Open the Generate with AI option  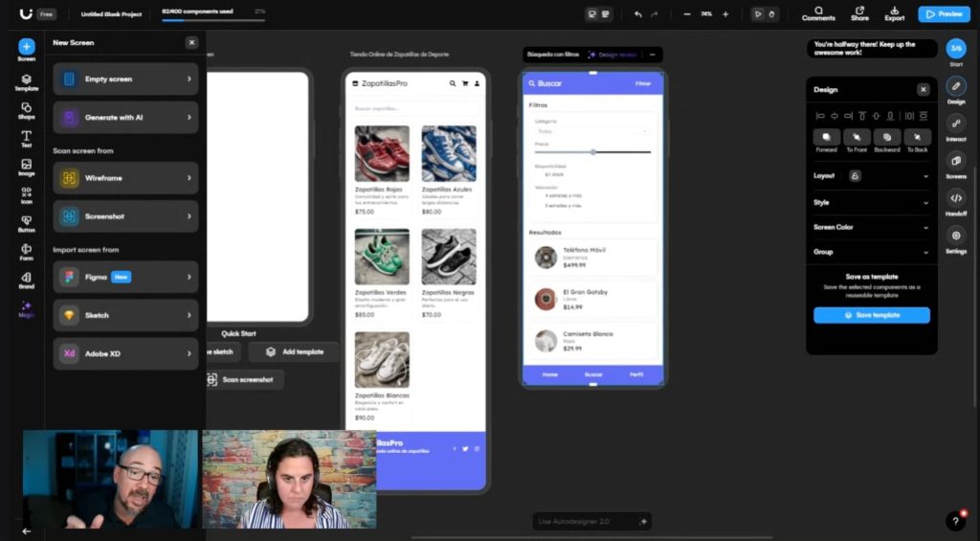click(125, 117)
